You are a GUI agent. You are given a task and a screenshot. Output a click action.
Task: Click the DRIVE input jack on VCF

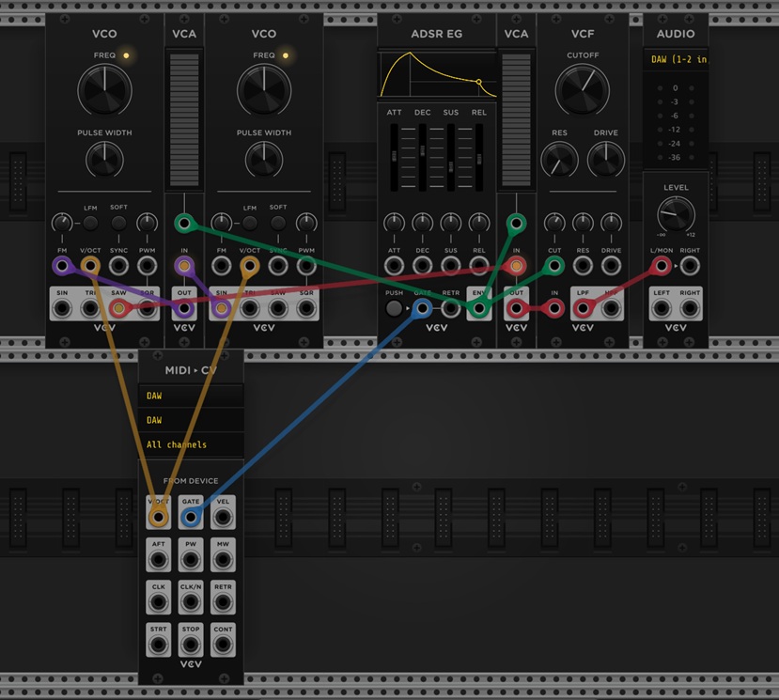click(611, 267)
